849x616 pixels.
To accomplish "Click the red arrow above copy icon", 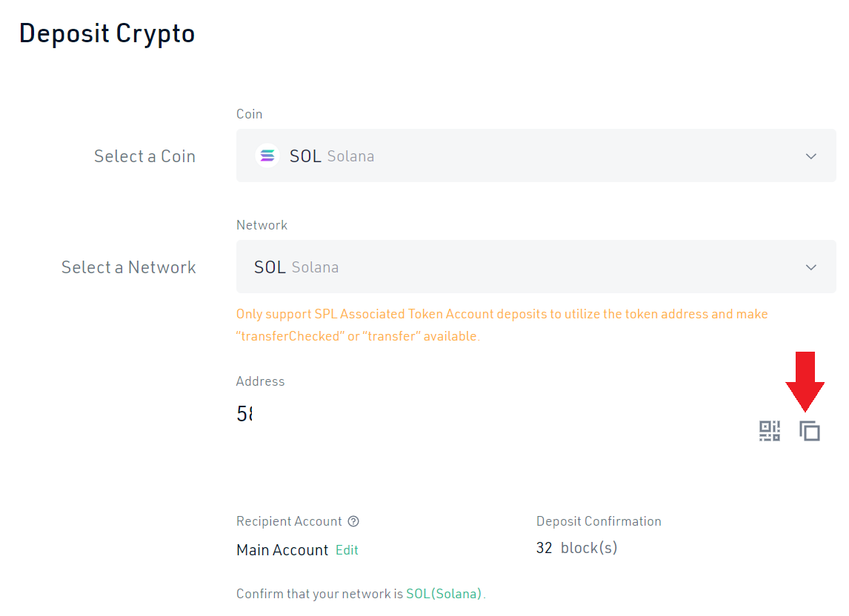I will 805,381.
